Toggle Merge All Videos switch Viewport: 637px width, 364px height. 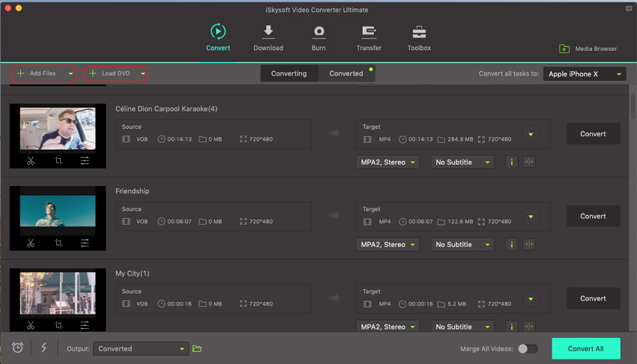[528, 348]
